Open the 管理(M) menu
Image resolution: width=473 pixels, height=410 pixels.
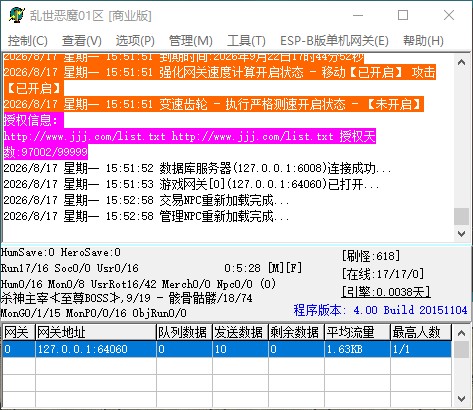[x=191, y=41]
